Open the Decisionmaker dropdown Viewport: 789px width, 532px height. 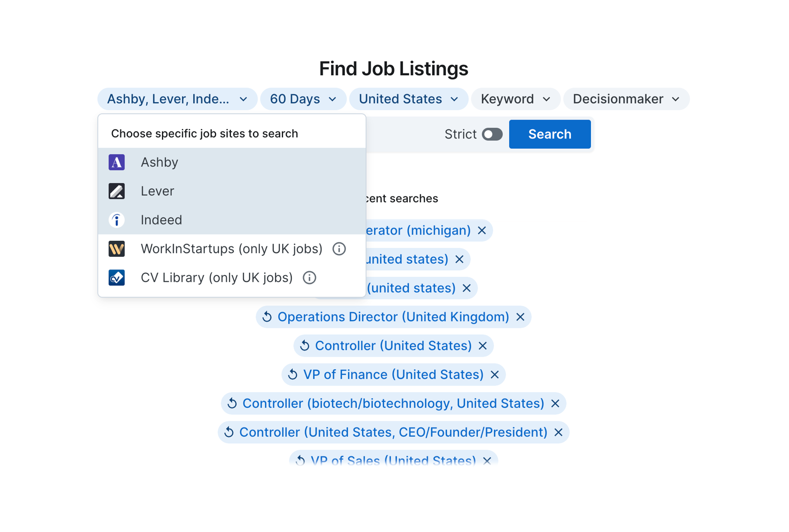click(x=626, y=99)
